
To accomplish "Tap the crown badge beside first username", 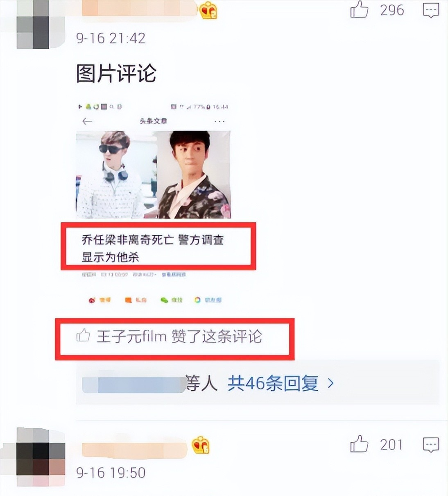I will [x=208, y=11].
